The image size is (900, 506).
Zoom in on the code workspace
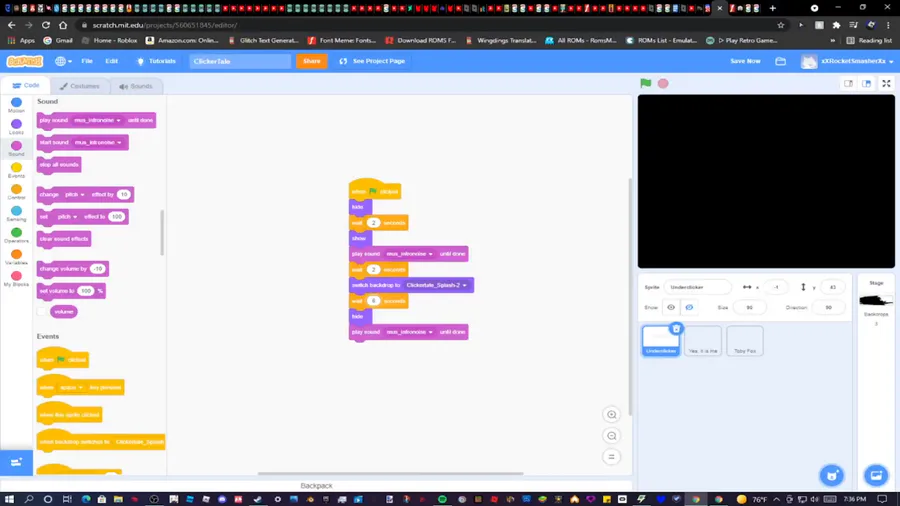[611, 414]
